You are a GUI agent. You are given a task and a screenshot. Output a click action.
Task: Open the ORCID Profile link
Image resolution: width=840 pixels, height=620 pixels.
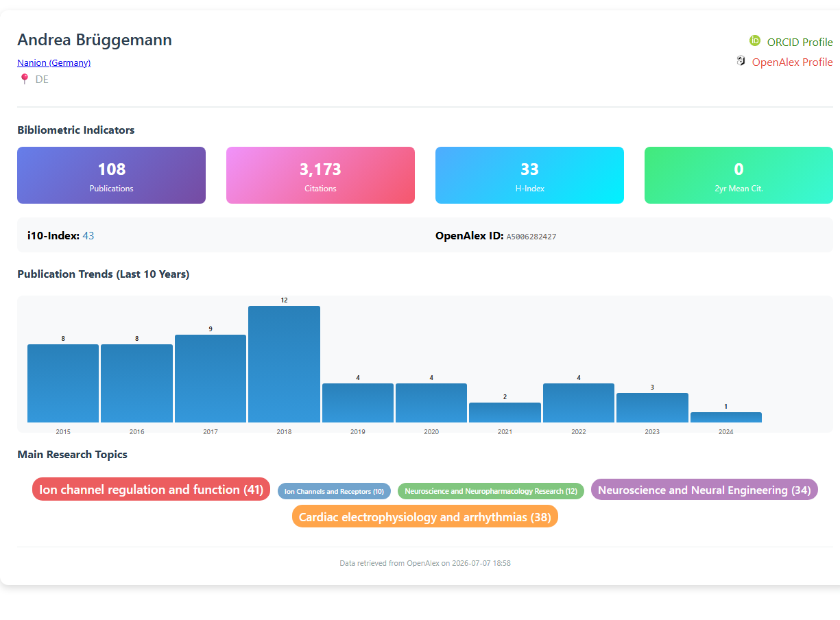click(x=800, y=42)
